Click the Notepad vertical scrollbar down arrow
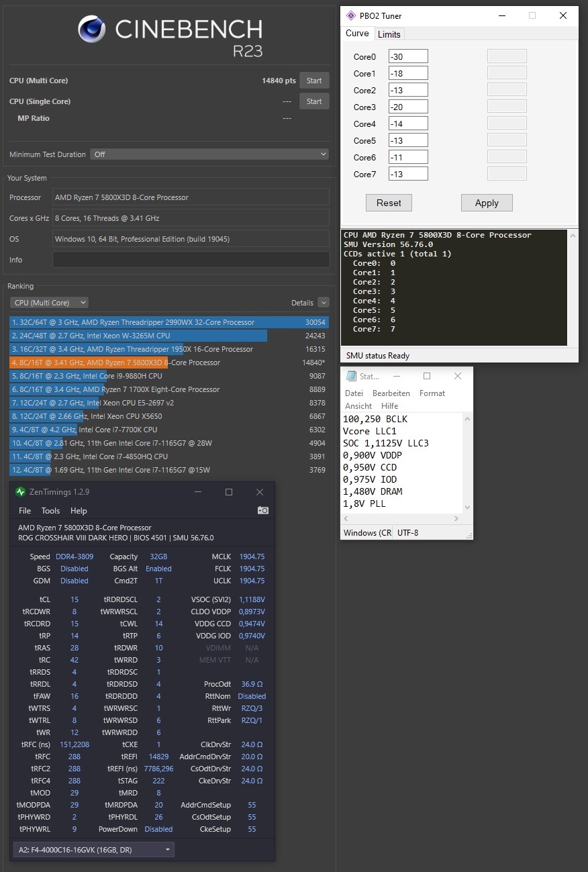The width and height of the screenshot is (588, 872). [x=468, y=508]
